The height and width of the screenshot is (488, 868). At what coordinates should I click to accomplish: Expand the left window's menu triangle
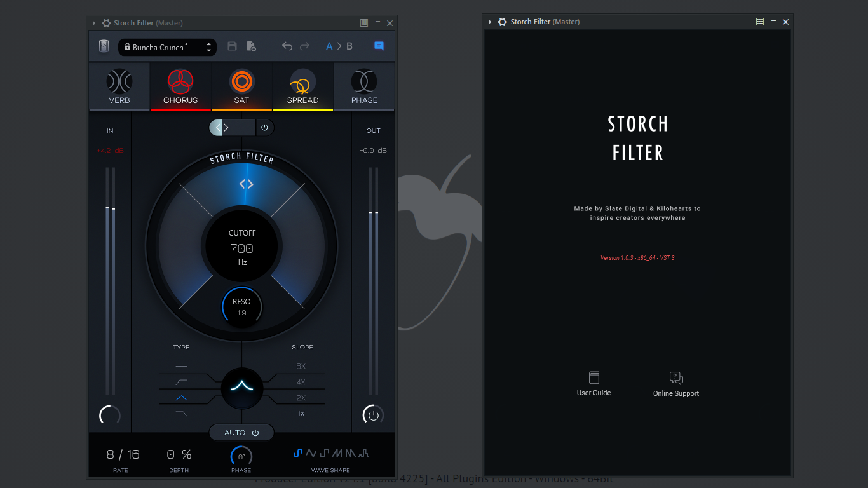94,23
